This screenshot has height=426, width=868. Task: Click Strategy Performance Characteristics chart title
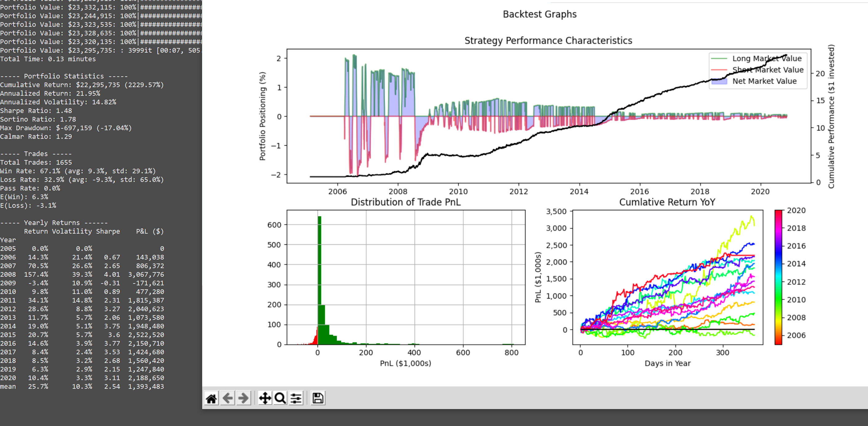(548, 40)
